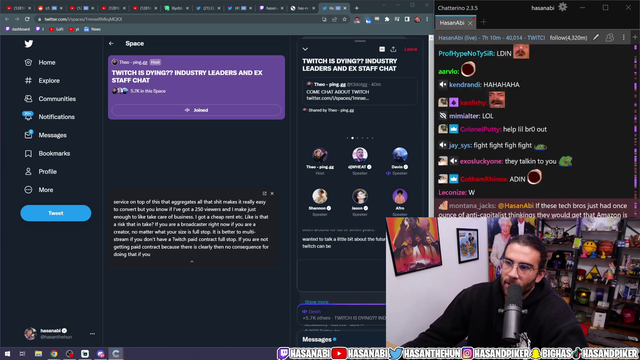
Task: Open File Explorer from taskbar
Action: [38, 354]
